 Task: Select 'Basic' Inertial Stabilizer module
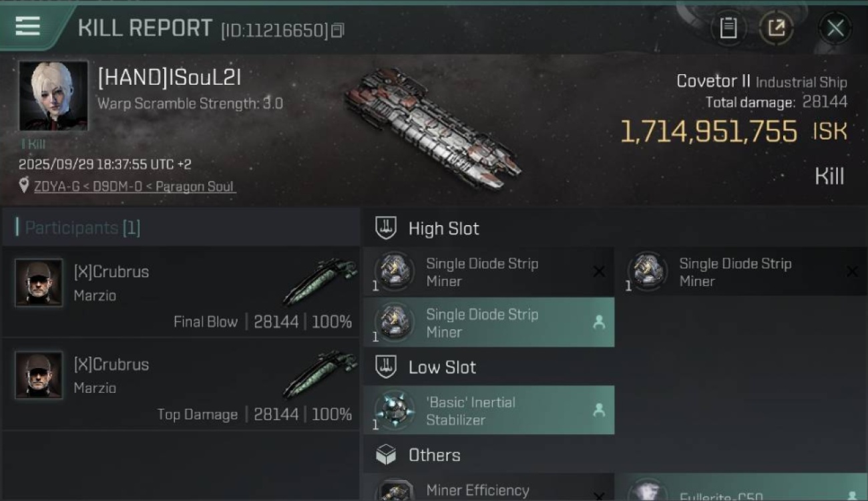pyautogui.click(x=488, y=411)
